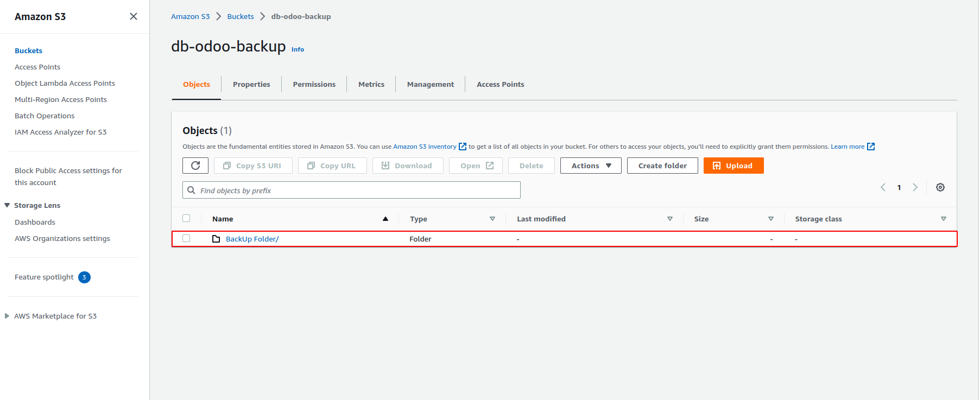980x400 pixels.
Task: Open the Actions dropdown menu
Action: click(x=591, y=166)
